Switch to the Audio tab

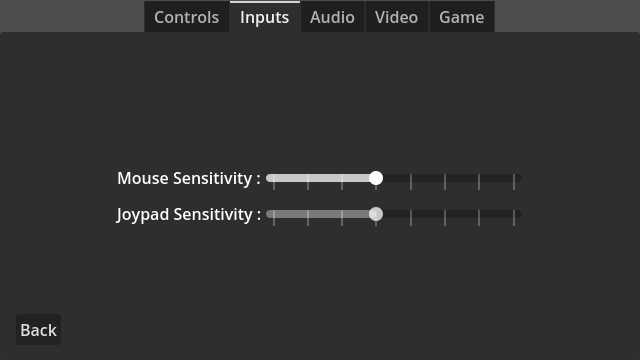(x=332, y=17)
